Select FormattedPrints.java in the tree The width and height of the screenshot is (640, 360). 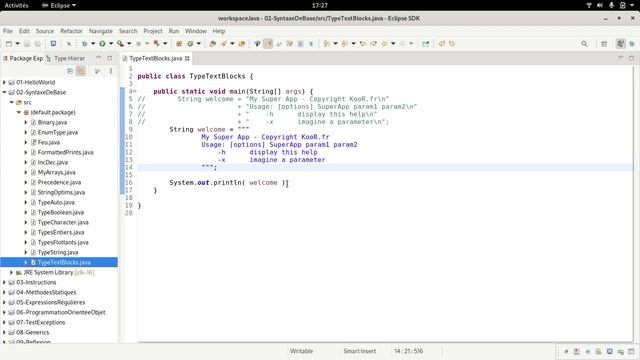(65, 152)
